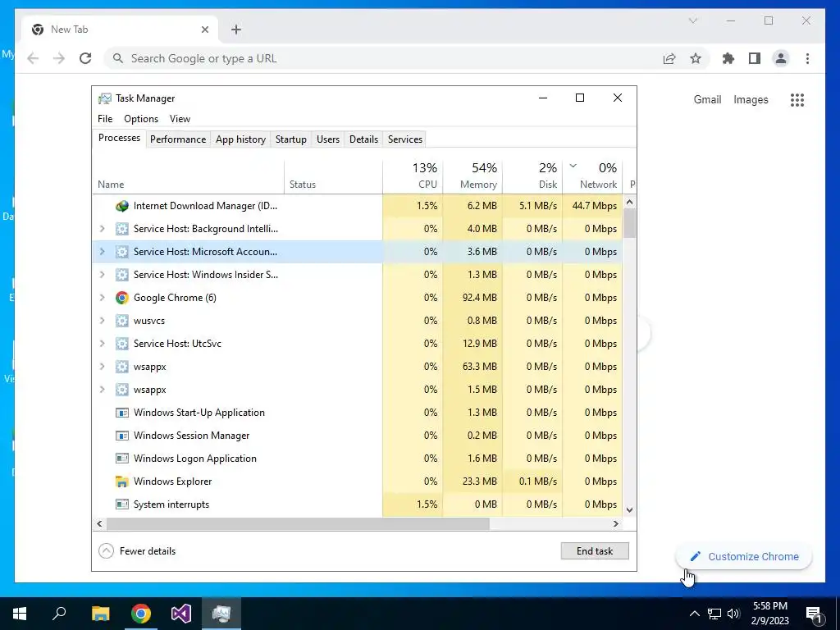Click the Internet Download Manager process icon
Image resolution: width=840 pixels, height=630 pixels.
click(x=122, y=206)
